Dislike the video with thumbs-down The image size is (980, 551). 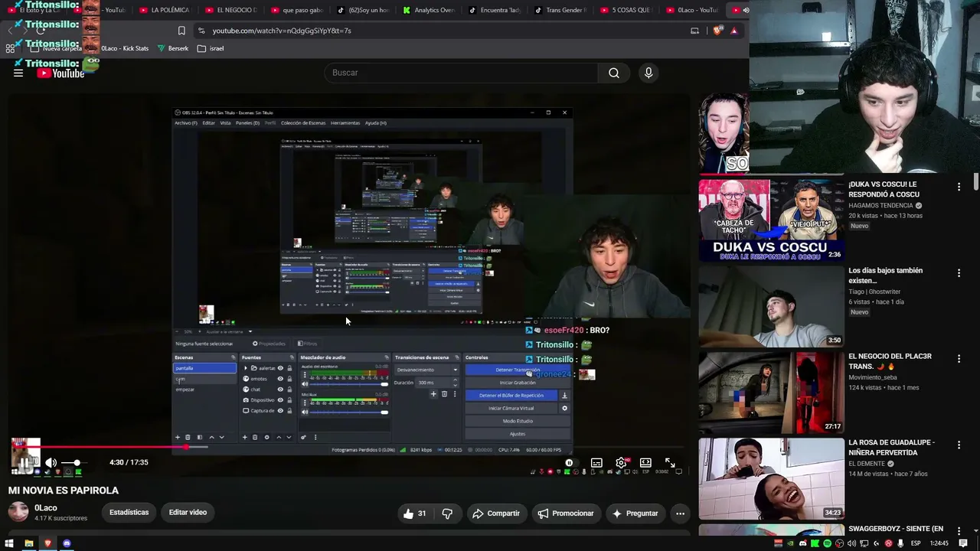[x=447, y=514]
